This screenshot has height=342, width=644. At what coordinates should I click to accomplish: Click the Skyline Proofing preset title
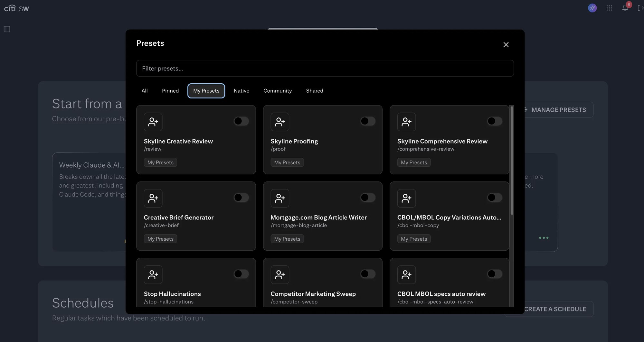coord(294,141)
